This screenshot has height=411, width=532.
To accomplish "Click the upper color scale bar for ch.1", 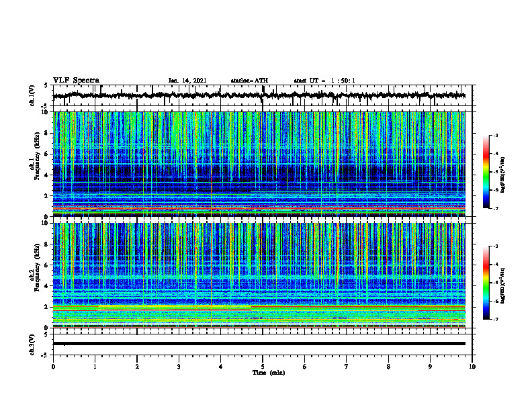I will (x=486, y=172).
